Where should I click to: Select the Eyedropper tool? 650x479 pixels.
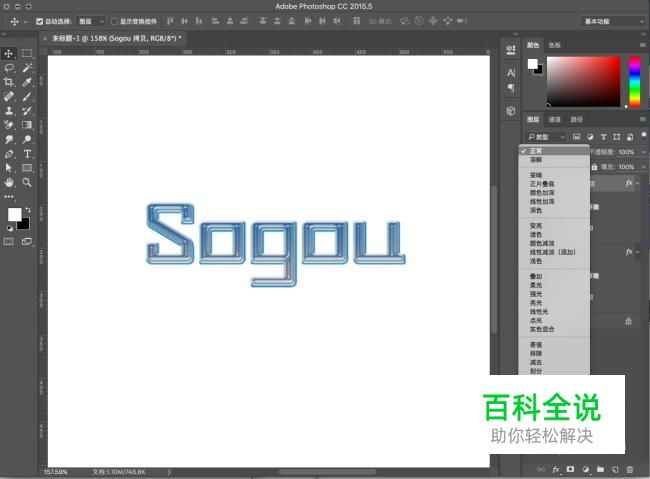point(27,82)
